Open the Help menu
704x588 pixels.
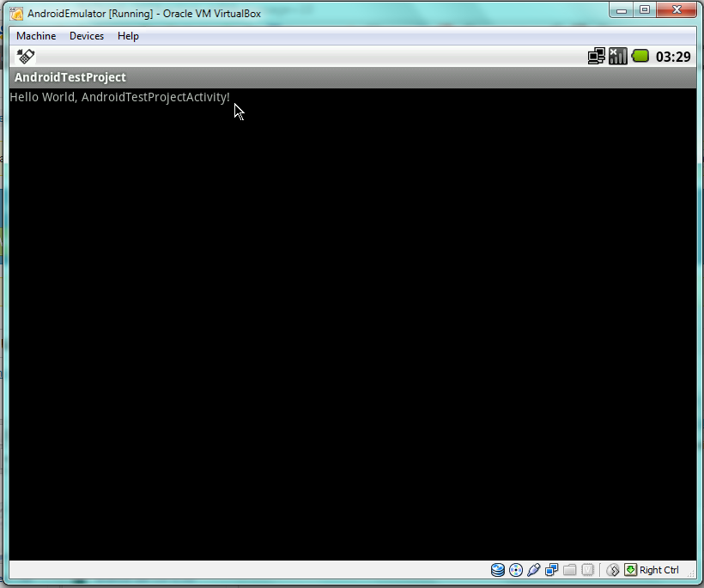pos(128,36)
